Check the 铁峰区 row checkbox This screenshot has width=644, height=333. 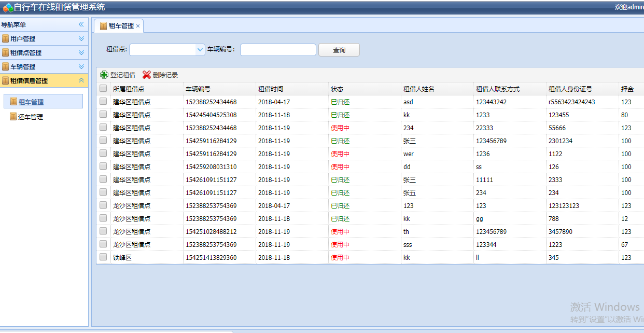(103, 257)
